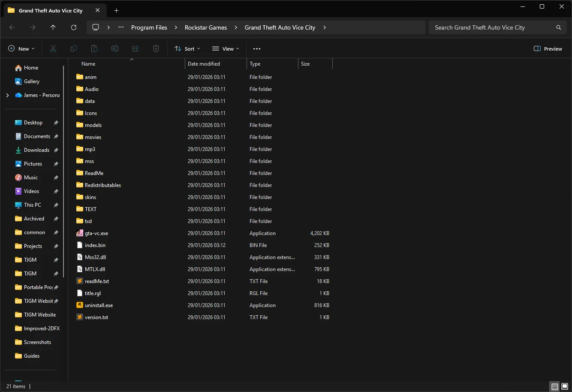Refresh the current folder view

coord(73,27)
